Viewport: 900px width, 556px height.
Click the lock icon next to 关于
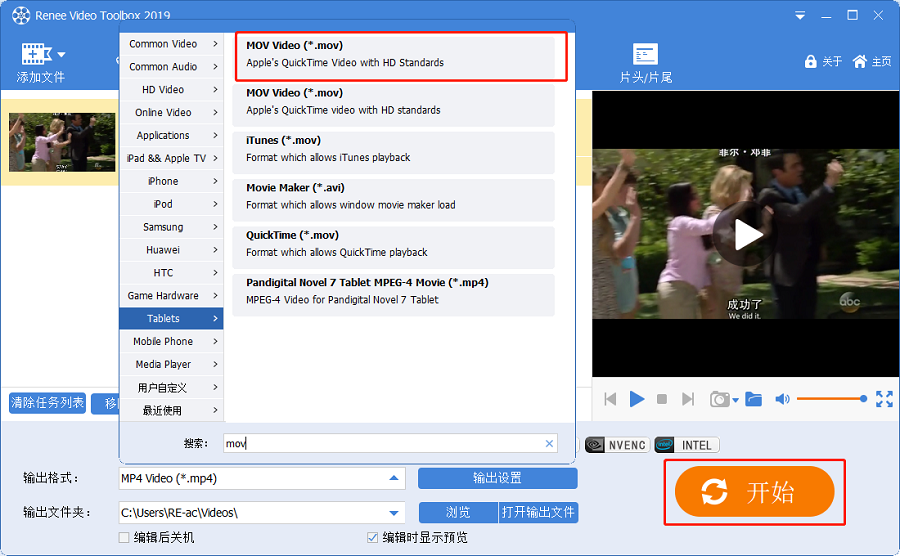[810, 61]
